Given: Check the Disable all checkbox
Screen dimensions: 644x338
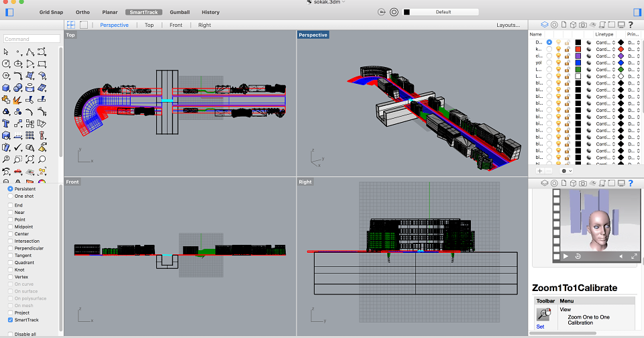Looking at the screenshot, I should (10, 334).
